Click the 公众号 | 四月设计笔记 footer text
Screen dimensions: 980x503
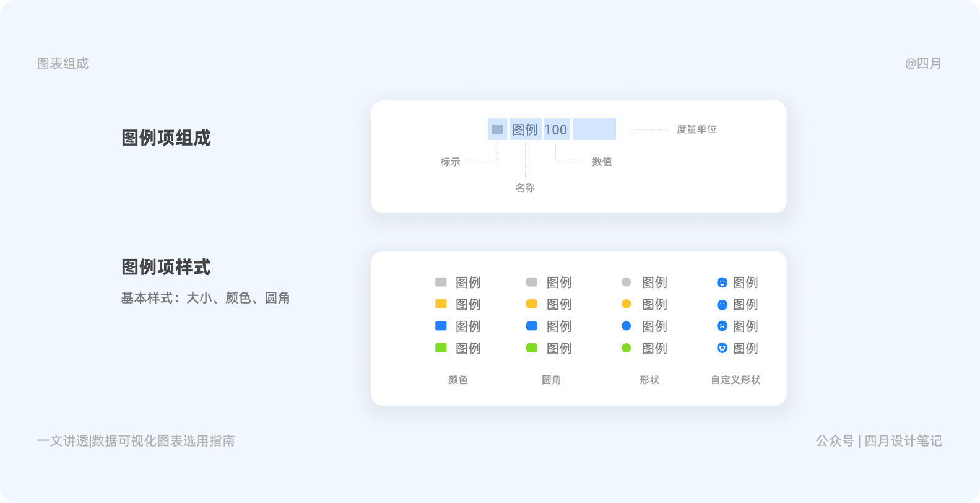879,441
